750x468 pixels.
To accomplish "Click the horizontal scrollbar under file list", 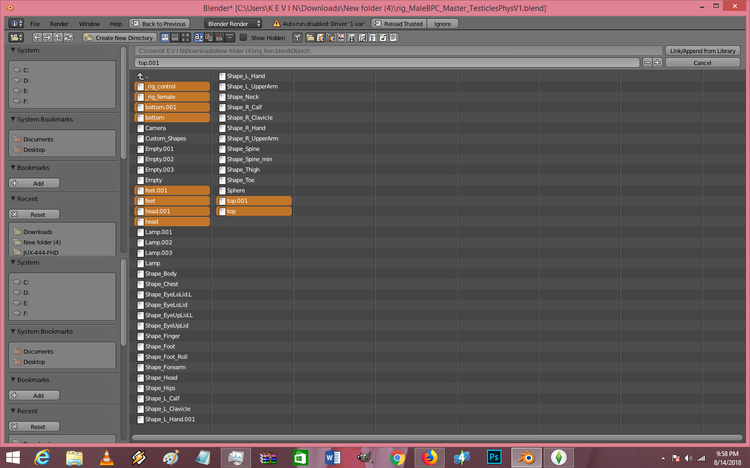I will (x=436, y=437).
